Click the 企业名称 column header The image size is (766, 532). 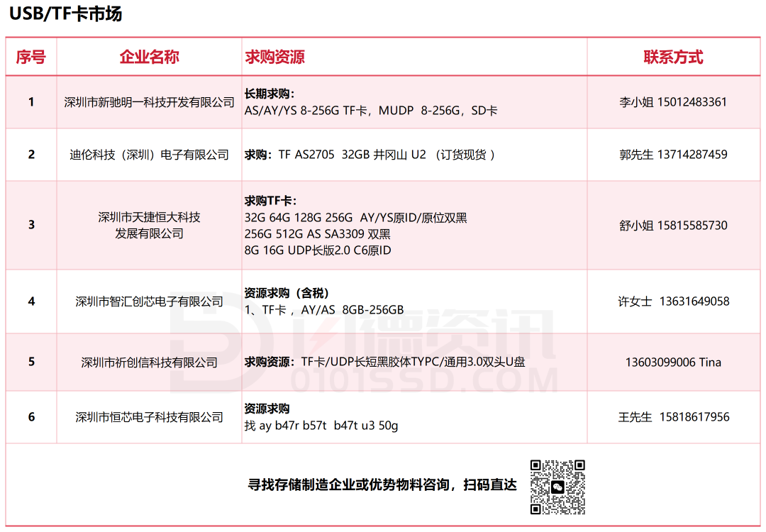(x=149, y=57)
